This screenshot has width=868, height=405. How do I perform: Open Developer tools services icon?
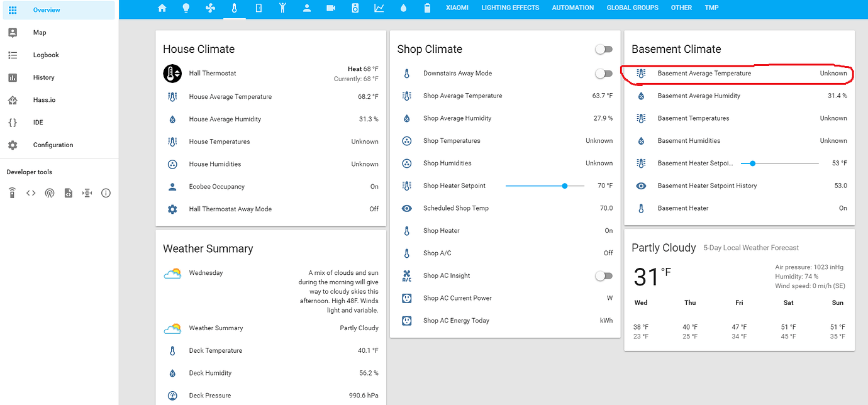click(11, 192)
